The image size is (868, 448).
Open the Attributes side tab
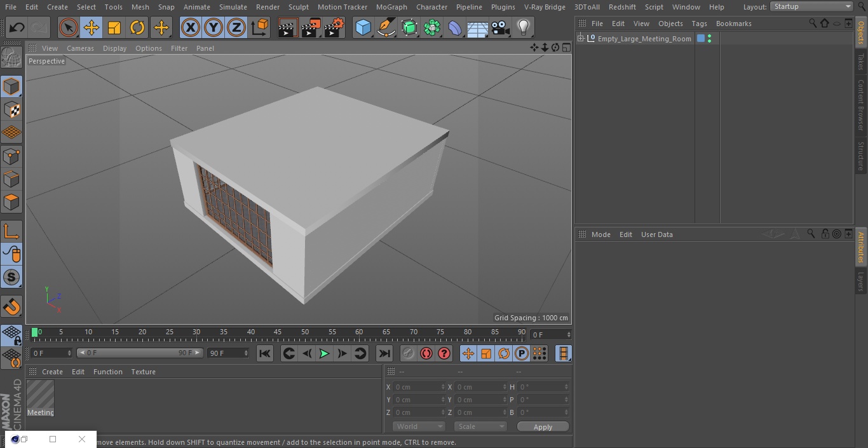pos(861,247)
